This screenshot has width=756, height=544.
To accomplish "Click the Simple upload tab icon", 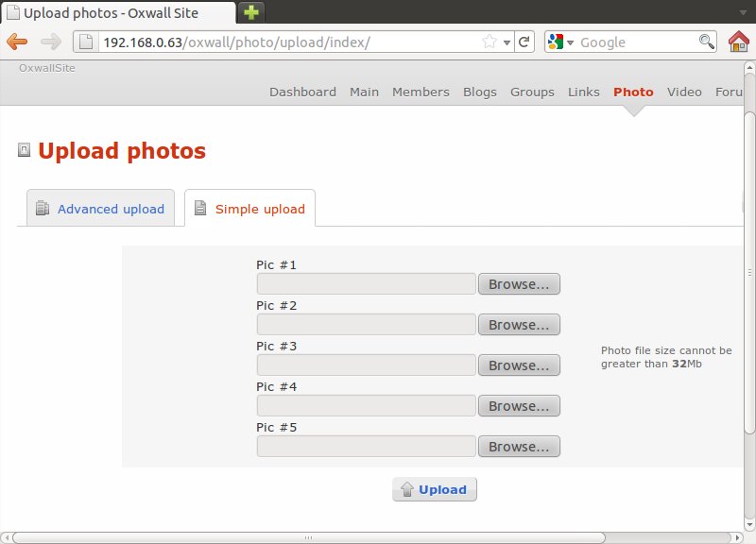I will pos(200,208).
